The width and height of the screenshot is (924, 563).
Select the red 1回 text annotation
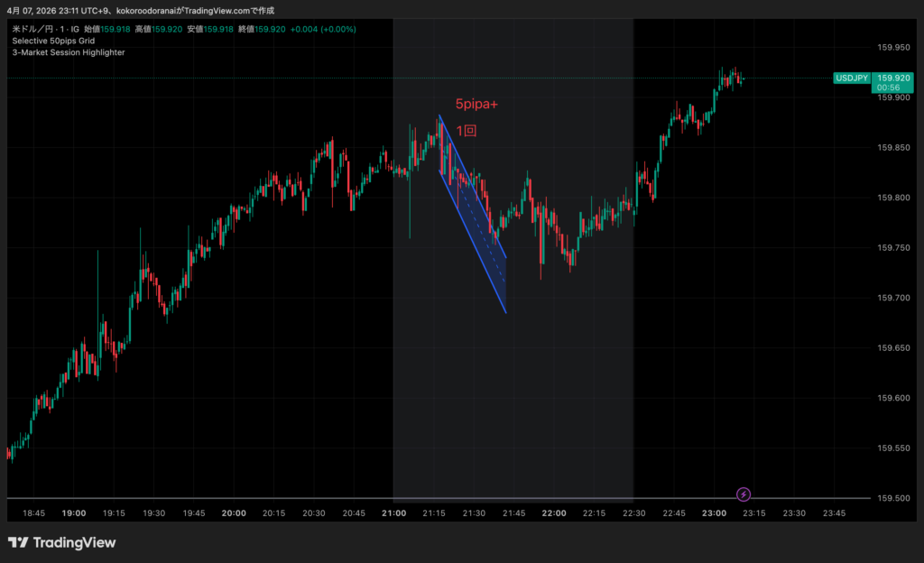[x=466, y=131]
